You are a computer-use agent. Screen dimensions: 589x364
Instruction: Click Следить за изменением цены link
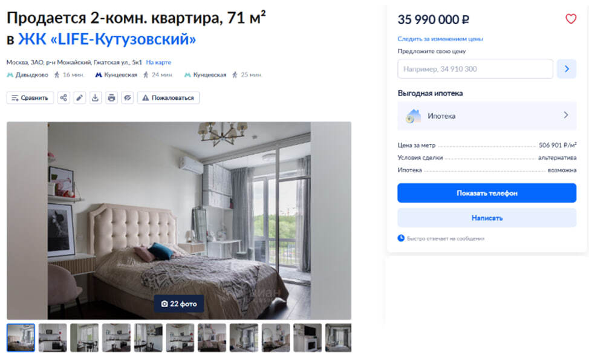click(x=440, y=39)
